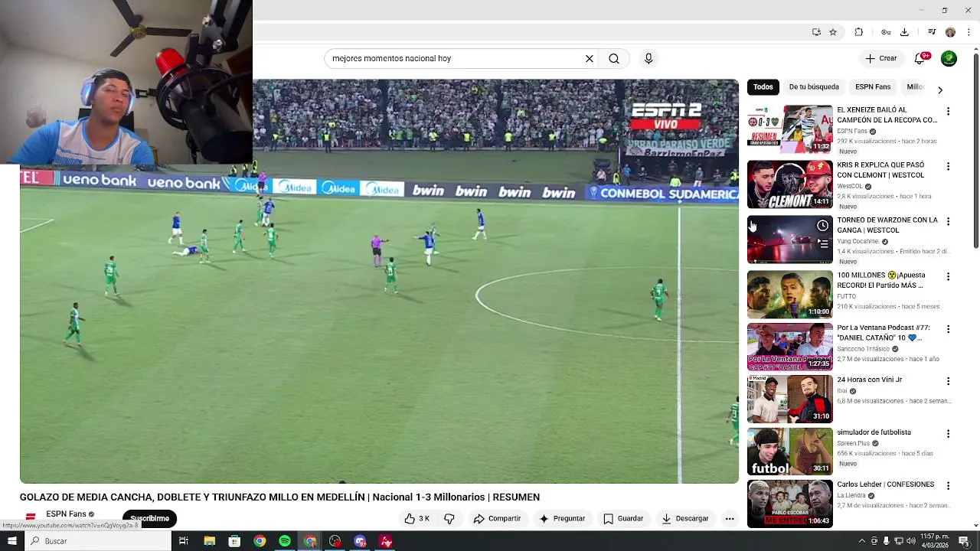Select the partially visible Millonarios chip
The height and width of the screenshot is (551, 980).
[x=915, y=86]
